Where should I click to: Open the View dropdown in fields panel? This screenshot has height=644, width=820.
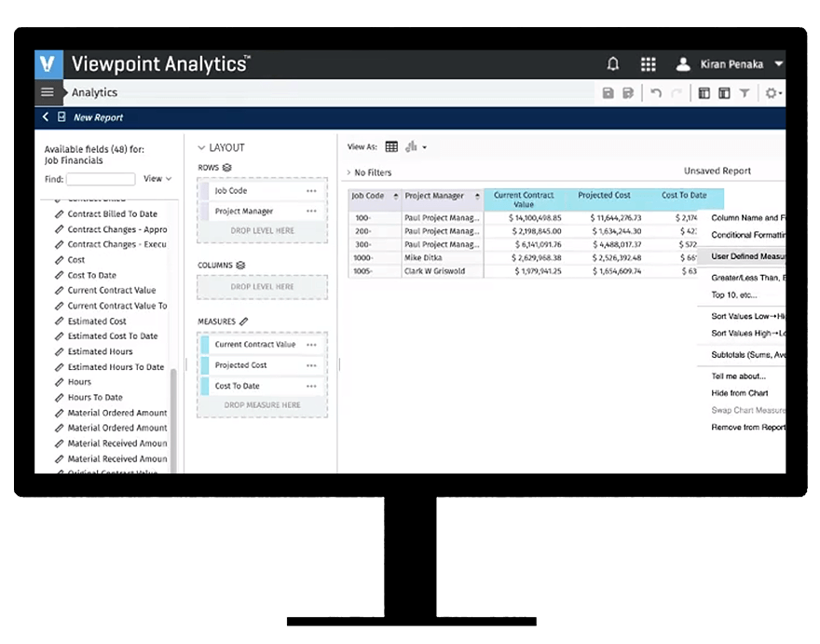[157, 178]
